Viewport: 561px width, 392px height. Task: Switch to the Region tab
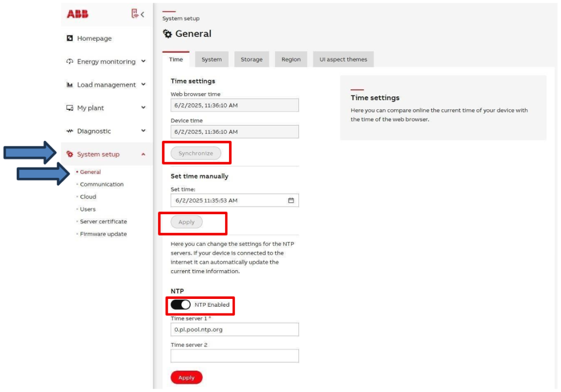coord(291,59)
